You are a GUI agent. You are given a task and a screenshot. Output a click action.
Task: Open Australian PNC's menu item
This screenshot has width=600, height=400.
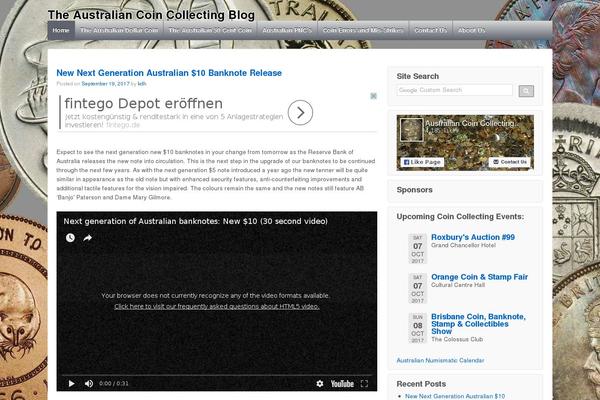point(287,30)
